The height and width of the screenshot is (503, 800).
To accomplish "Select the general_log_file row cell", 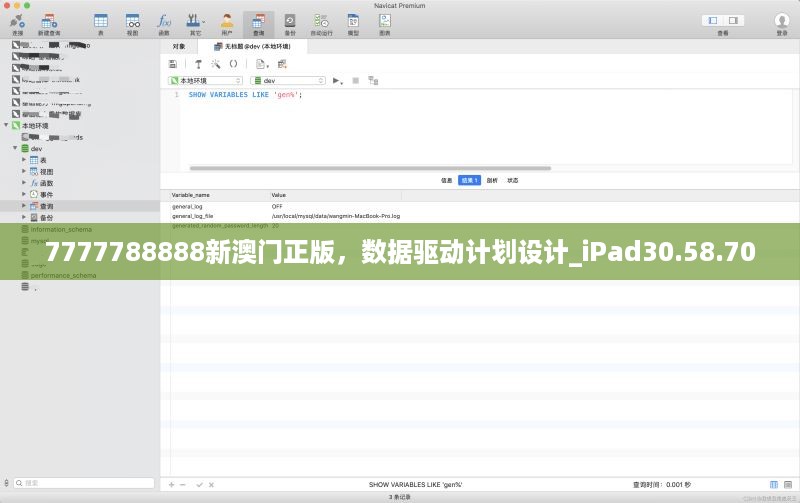I will click(x=192, y=216).
